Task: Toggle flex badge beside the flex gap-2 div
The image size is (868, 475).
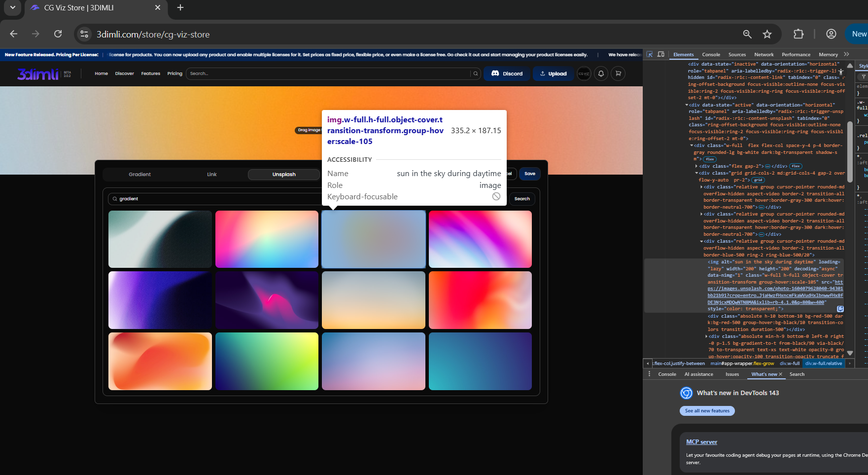Action: pyautogui.click(x=796, y=166)
